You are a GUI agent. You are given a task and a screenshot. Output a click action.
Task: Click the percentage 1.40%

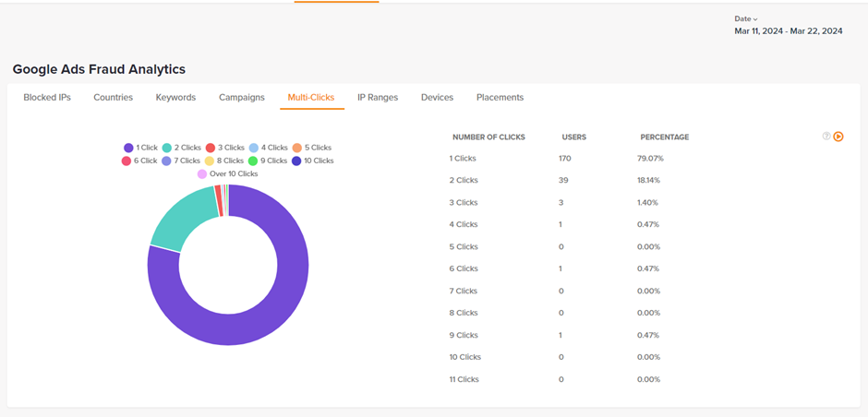pos(647,203)
